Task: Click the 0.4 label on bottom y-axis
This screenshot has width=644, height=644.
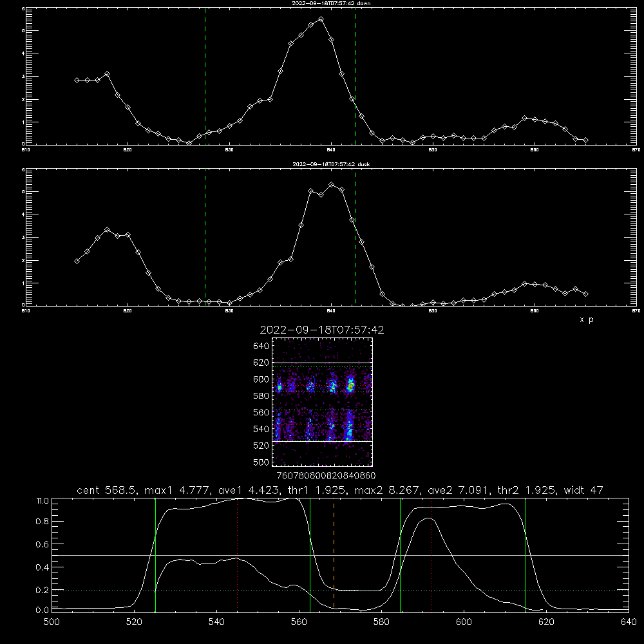Action: [43, 567]
